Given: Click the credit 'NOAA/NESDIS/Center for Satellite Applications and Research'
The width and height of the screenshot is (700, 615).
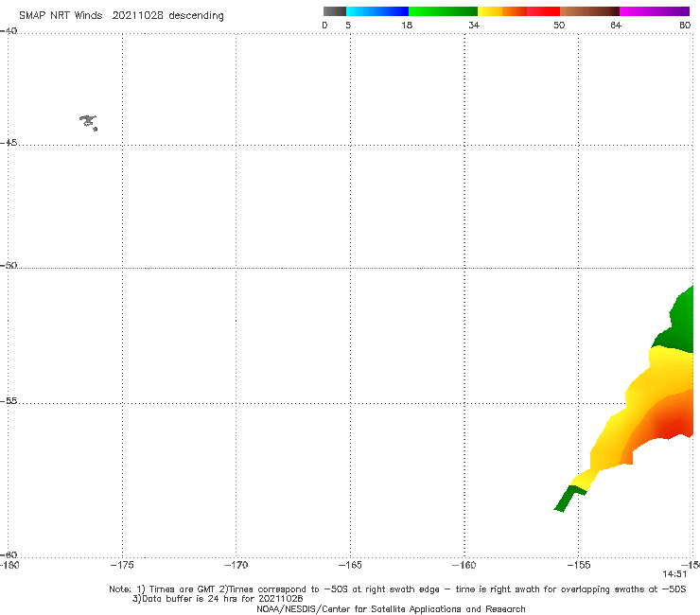Looking at the screenshot, I should [x=391, y=608].
